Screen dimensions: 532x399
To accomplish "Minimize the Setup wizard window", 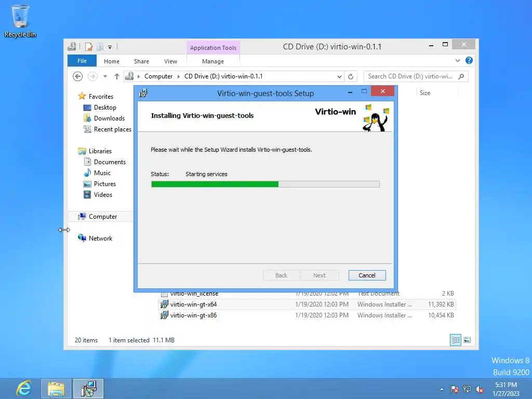I will tap(350, 92).
